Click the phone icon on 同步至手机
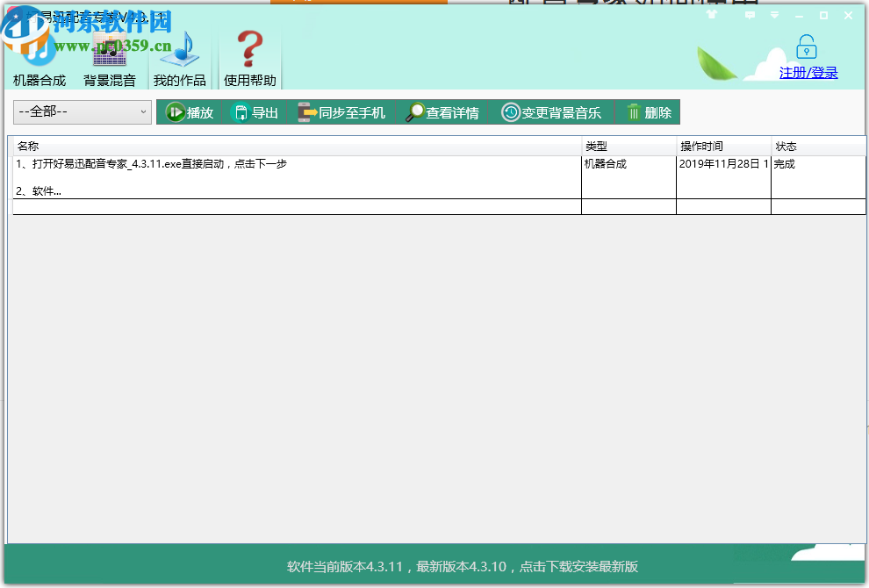Viewport: 869px width, 588px height. click(x=303, y=111)
